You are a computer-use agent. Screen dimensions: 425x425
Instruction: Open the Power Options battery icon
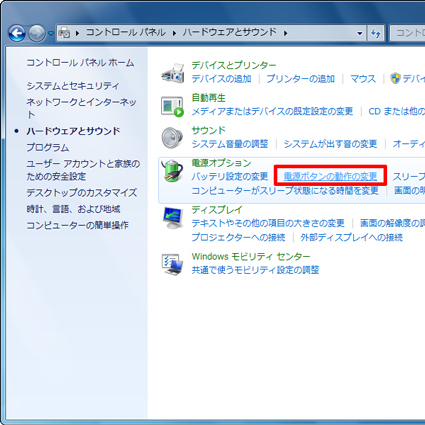point(172,170)
